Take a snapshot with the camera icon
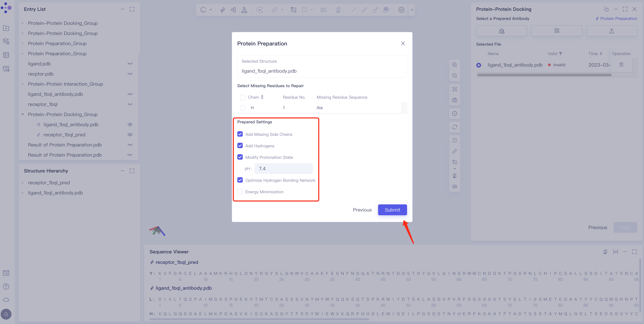 pos(455,100)
